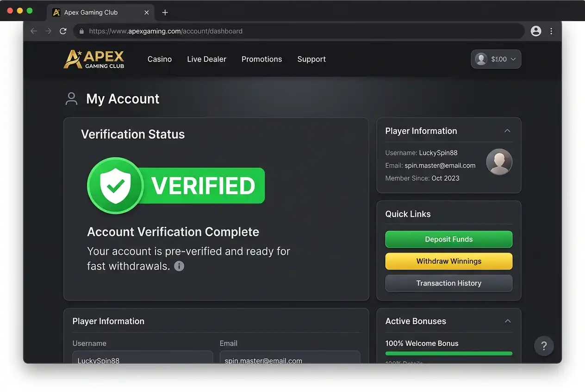The height and width of the screenshot is (392, 585).
Task: Click the padlock icon in address bar
Action: [x=82, y=31]
